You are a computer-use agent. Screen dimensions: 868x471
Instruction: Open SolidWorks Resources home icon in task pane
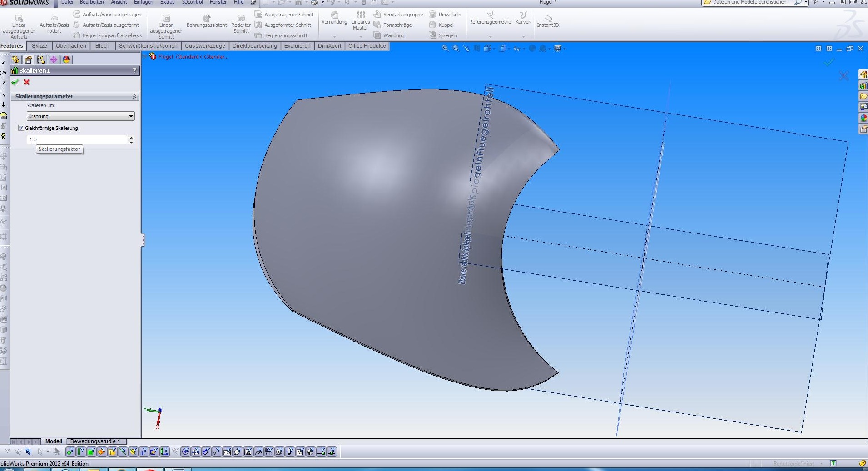(x=863, y=74)
